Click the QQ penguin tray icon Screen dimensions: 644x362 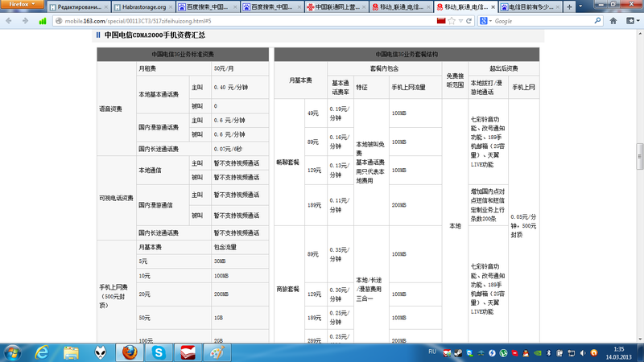(526, 353)
